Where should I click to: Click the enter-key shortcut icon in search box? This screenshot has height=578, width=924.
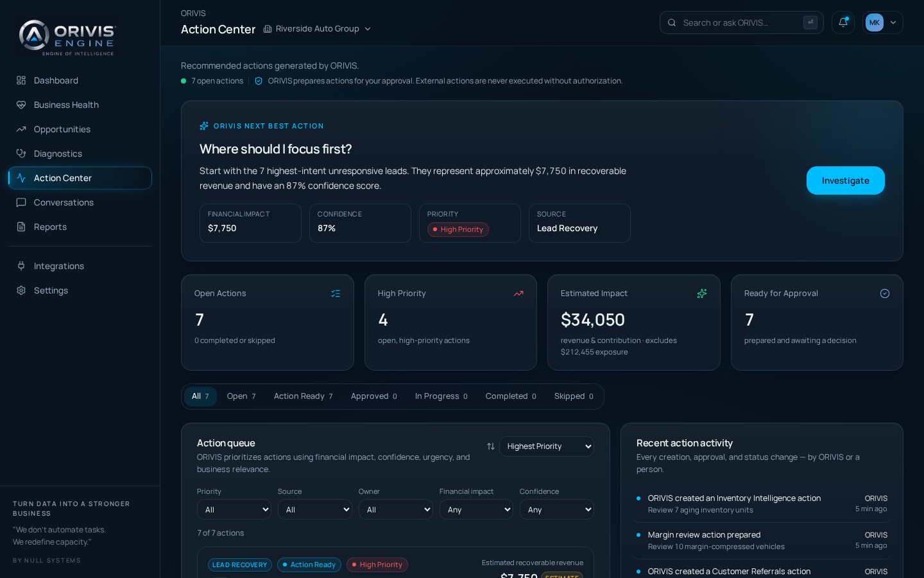click(x=810, y=22)
